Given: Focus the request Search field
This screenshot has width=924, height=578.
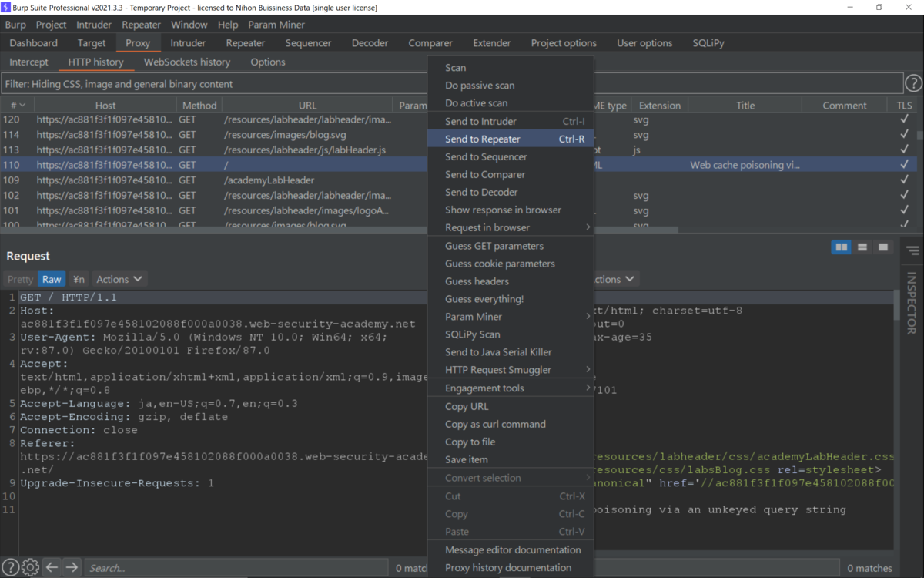Looking at the screenshot, I should pyautogui.click(x=236, y=568).
